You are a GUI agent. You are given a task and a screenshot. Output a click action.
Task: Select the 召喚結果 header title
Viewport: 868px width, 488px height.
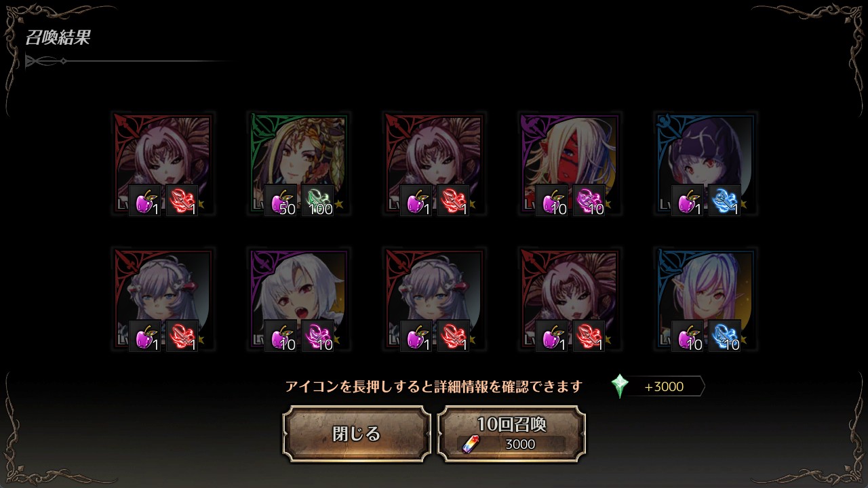58,37
